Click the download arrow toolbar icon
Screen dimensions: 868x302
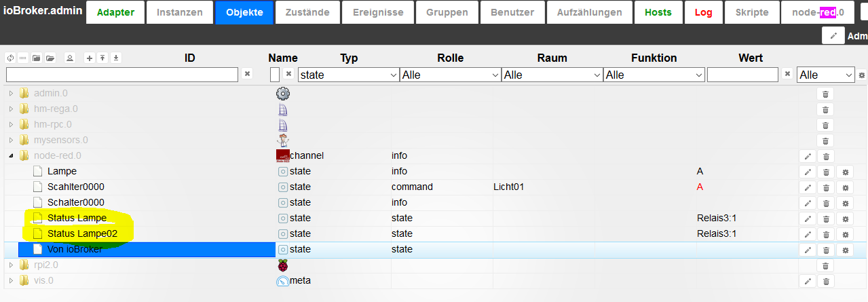coord(116,58)
